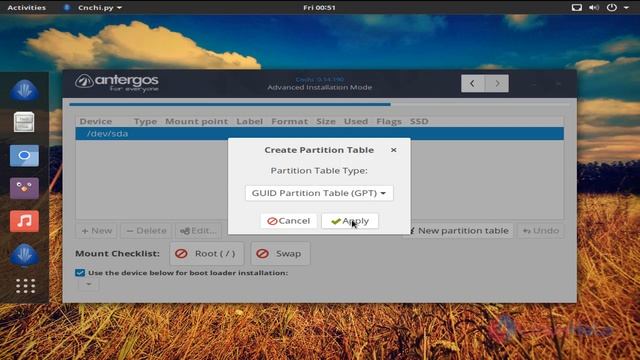Show all applications grid

25,286
